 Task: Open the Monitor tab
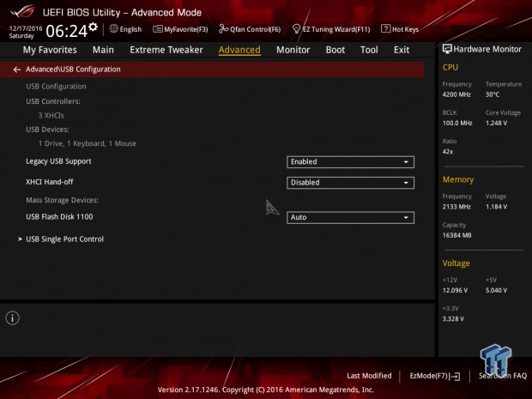click(293, 50)
